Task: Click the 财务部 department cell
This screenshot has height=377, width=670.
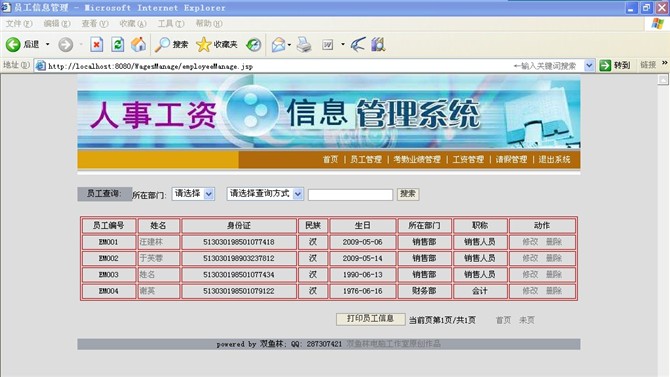Action: tap(424, 291)
